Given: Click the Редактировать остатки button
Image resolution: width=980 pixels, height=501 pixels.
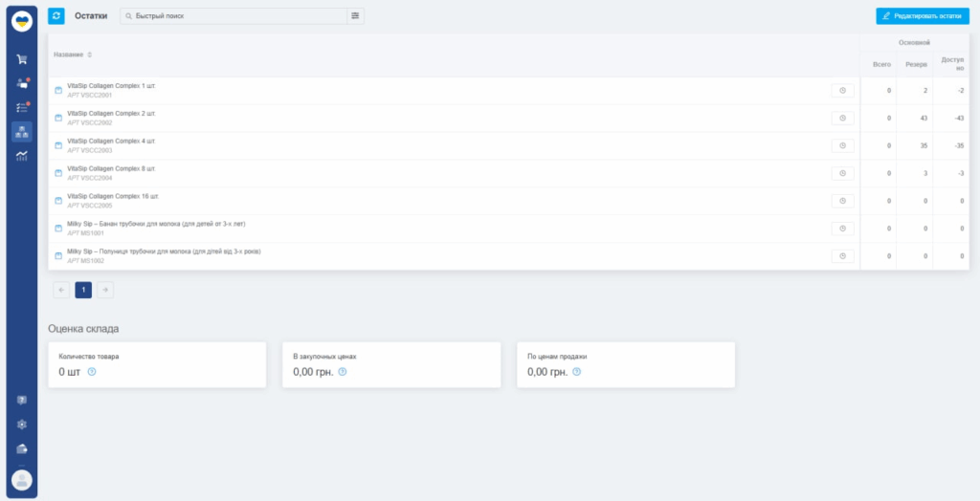Looking at the screenshot, I should click(922, 16).
